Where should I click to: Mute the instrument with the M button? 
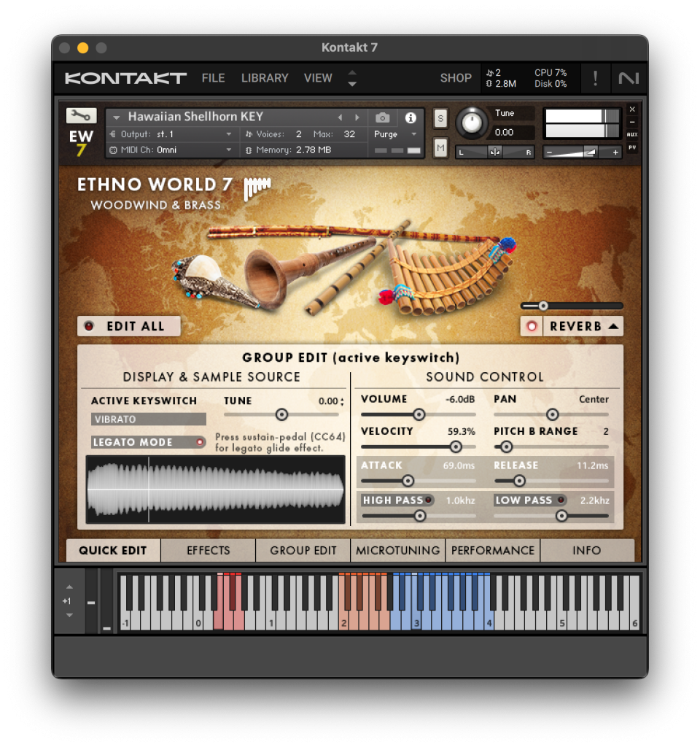click(x=440, y=148)
